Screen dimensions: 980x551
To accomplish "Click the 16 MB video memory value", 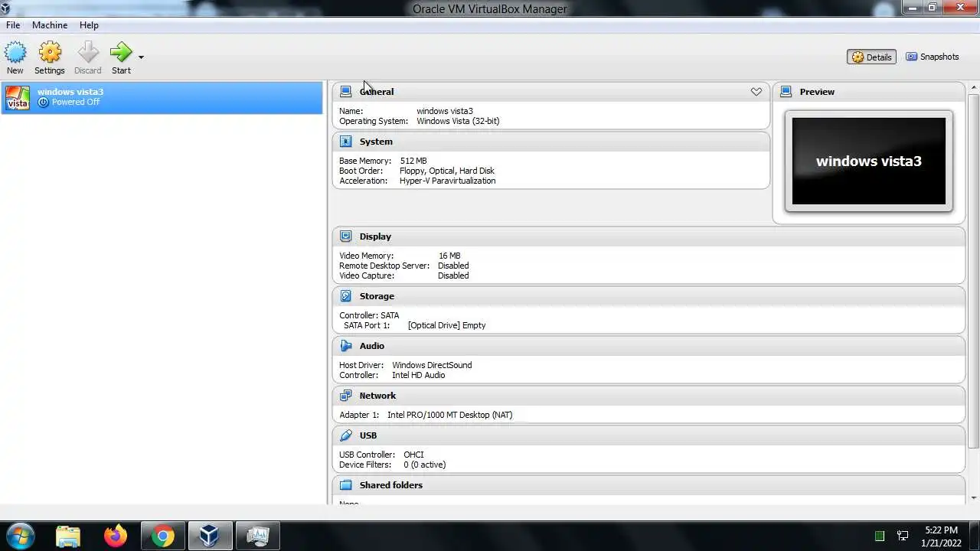I will point(449,256).
